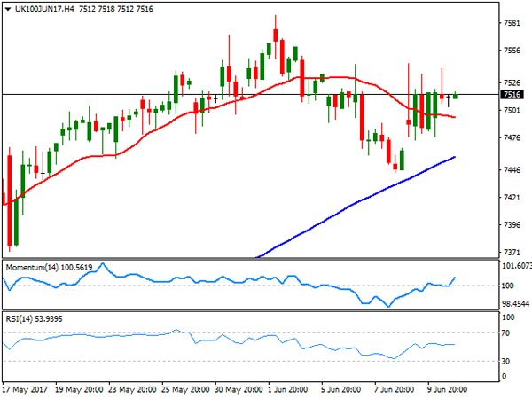Select the RSI(14) 53.9395 indicator label
The width and height of the screenshot is (532, 399).
(x=34, y=319)
